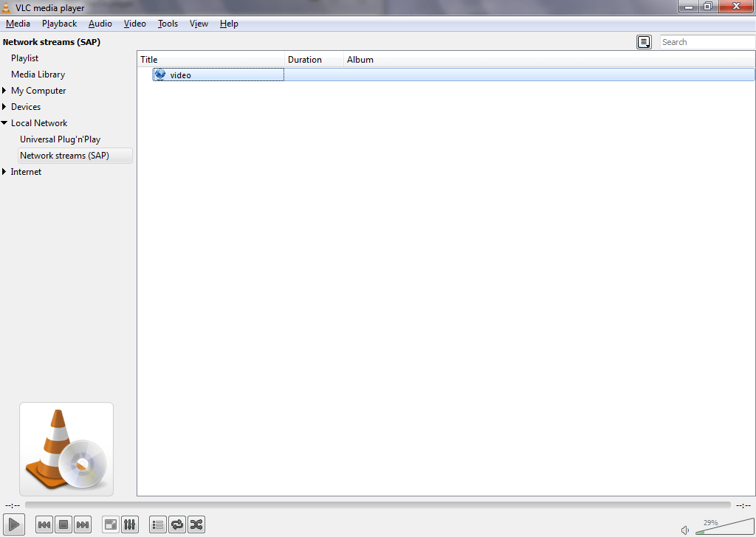This screenshot has height=537, width=756.
Task: Open the Playback menu
Action: click(59, 24)
